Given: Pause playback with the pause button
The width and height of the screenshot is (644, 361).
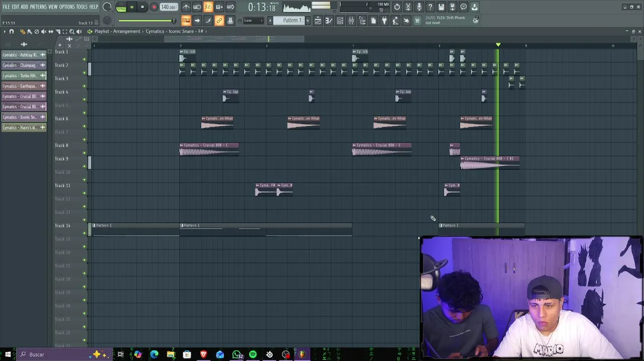Looking at the screenshot, I should coord(132,7).
